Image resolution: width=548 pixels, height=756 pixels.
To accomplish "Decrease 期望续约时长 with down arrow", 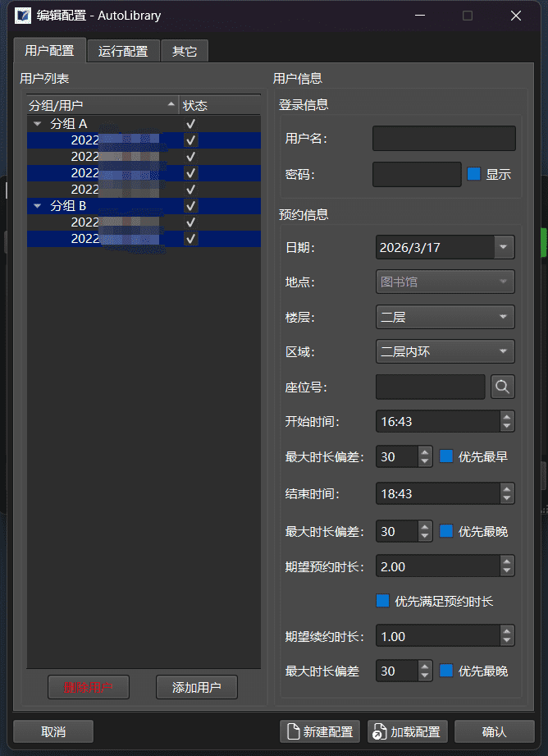I will click(x=506, y=642).
